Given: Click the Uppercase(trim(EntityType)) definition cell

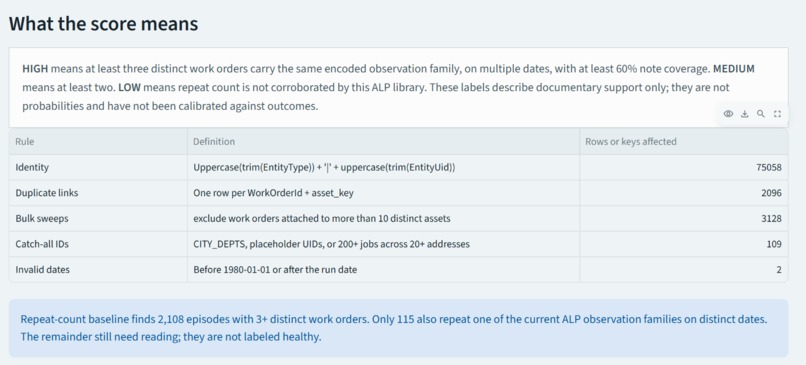Looking at the screenshot, I should coord(383,167).
